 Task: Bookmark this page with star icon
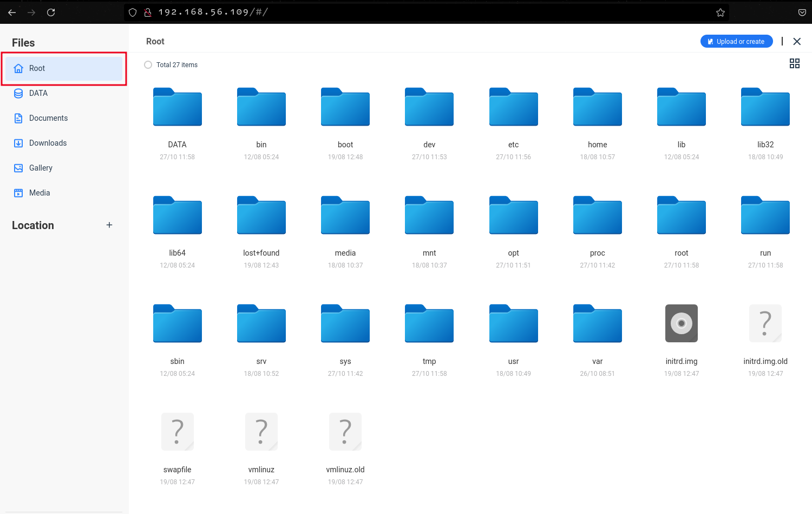click(x=720, y=12)
